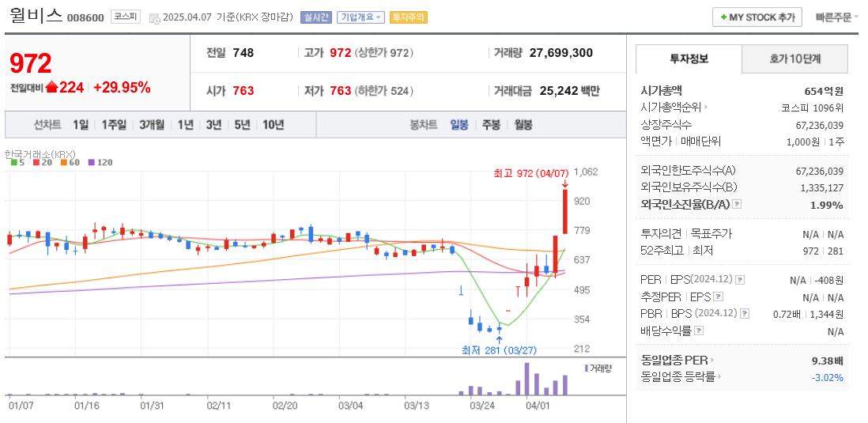The image size is (868, 423).
Task: Click the stock code 008600
Action: click(85, 17)
